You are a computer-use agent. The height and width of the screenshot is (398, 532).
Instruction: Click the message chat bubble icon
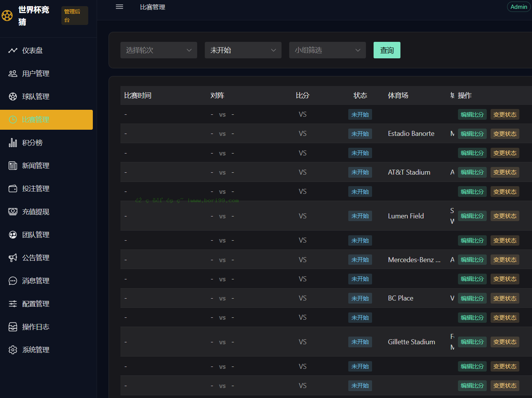pos(13,281)
